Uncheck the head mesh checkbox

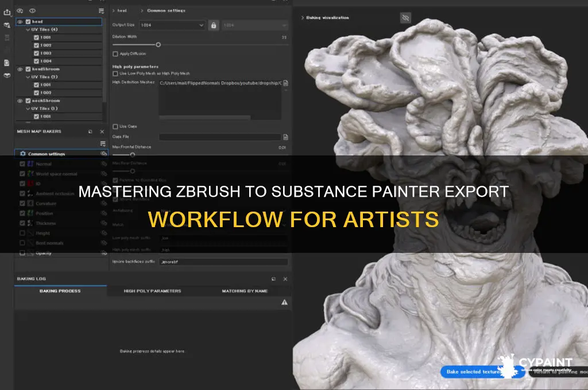28,22
